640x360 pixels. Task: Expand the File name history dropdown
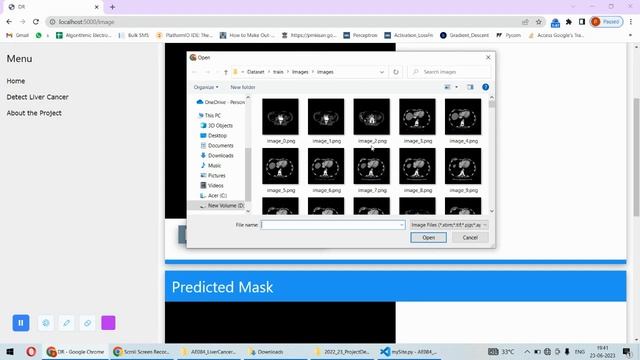[x=402, y=225]
